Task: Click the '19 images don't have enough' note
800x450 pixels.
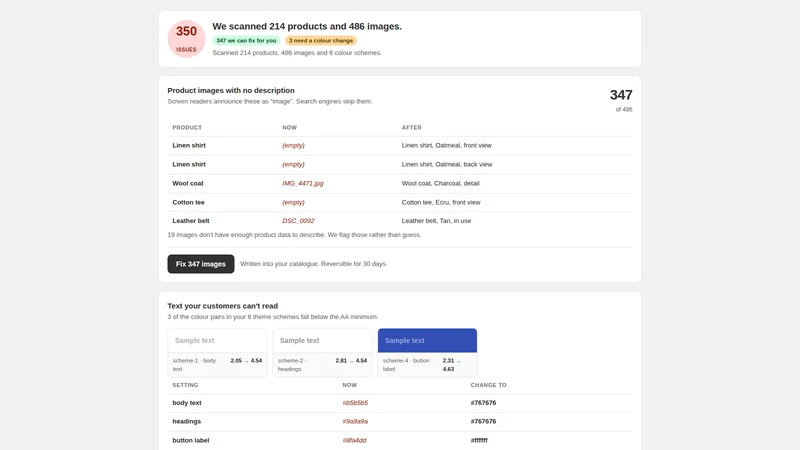Action: click(294, 235)
